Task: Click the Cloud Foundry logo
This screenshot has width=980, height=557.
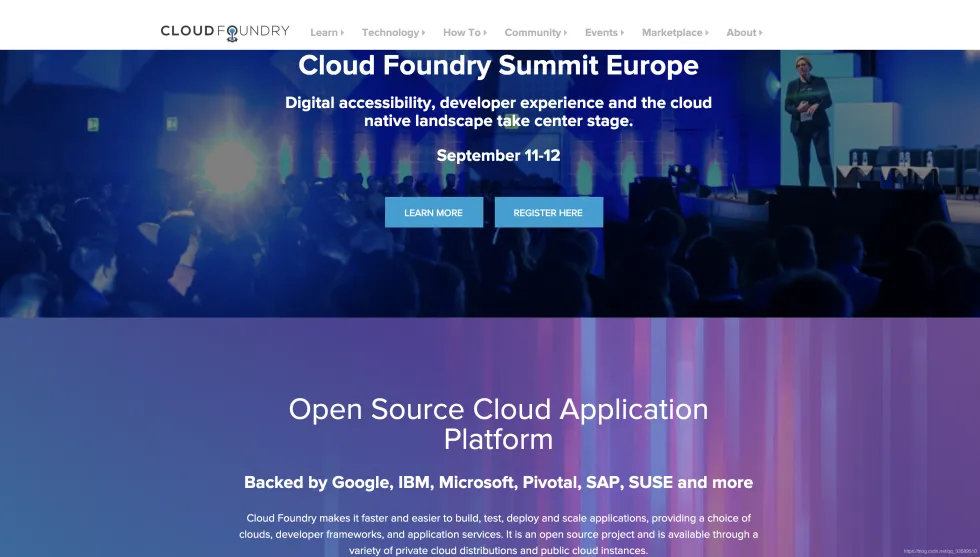Action: point(225,32)
